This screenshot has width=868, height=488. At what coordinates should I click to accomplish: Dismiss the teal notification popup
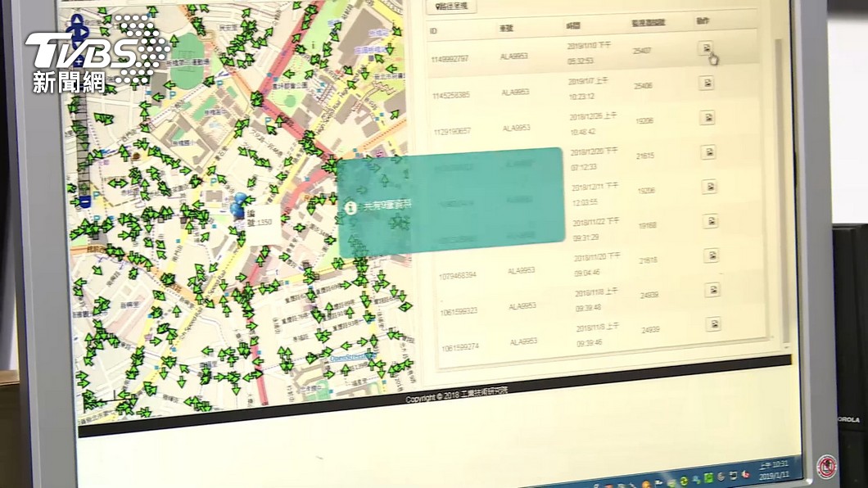[x=451, y=202]
